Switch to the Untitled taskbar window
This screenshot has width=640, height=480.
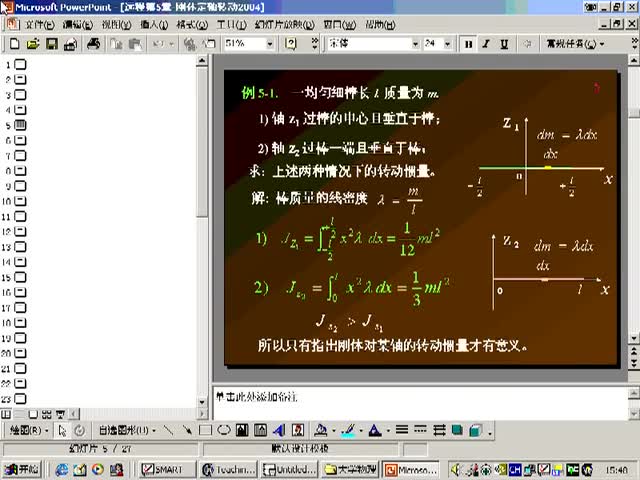tap(289, 469)
